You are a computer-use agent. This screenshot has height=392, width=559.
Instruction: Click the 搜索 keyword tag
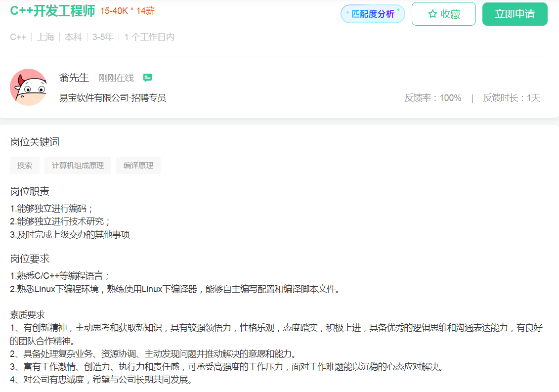[x=25, y=166]
